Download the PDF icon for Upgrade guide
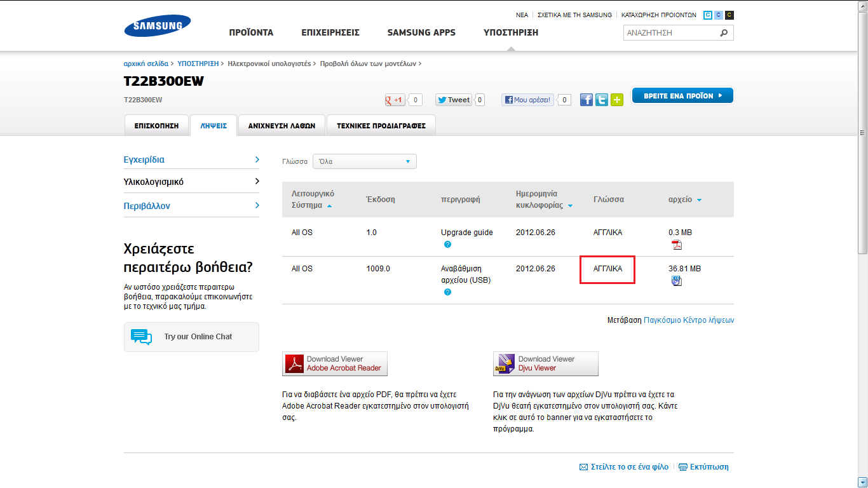Viewport: 868px width, 488px height. click(677, 245)
